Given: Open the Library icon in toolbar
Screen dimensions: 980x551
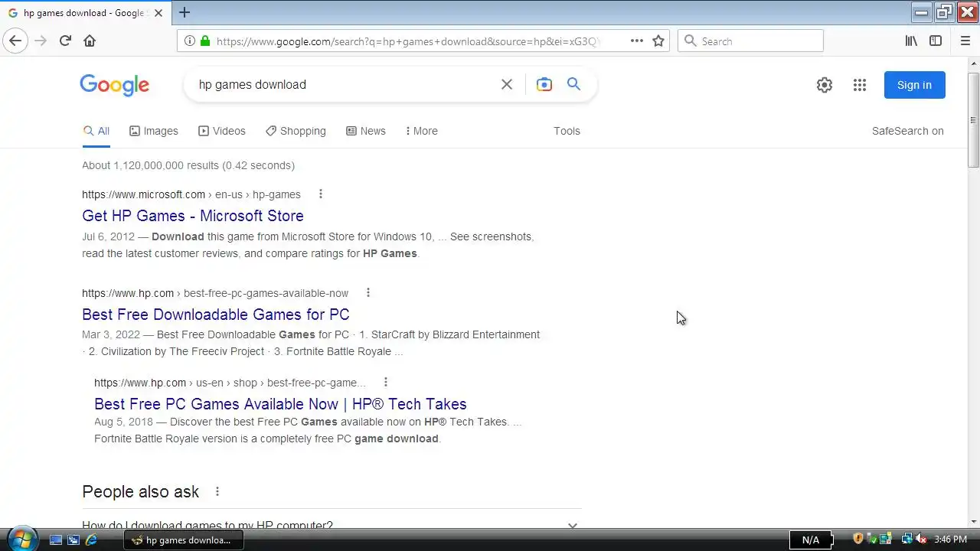Looking at the screenshot, I should 911,41.
